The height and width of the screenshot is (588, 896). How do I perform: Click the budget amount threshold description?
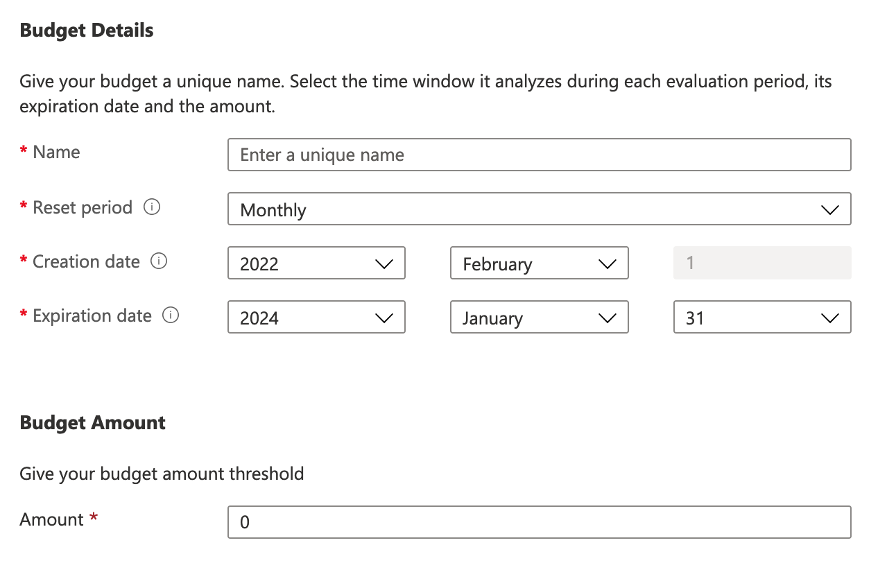162,474
